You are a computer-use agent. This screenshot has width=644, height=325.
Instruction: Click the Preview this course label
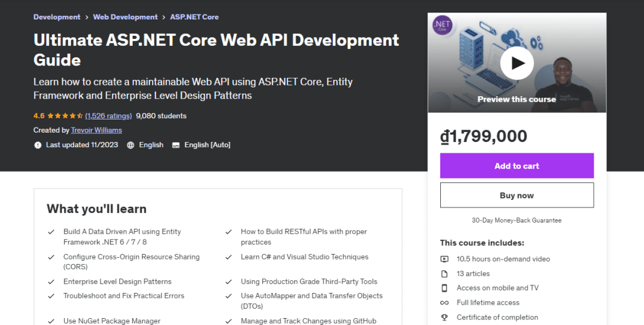[x=517, y=99]
